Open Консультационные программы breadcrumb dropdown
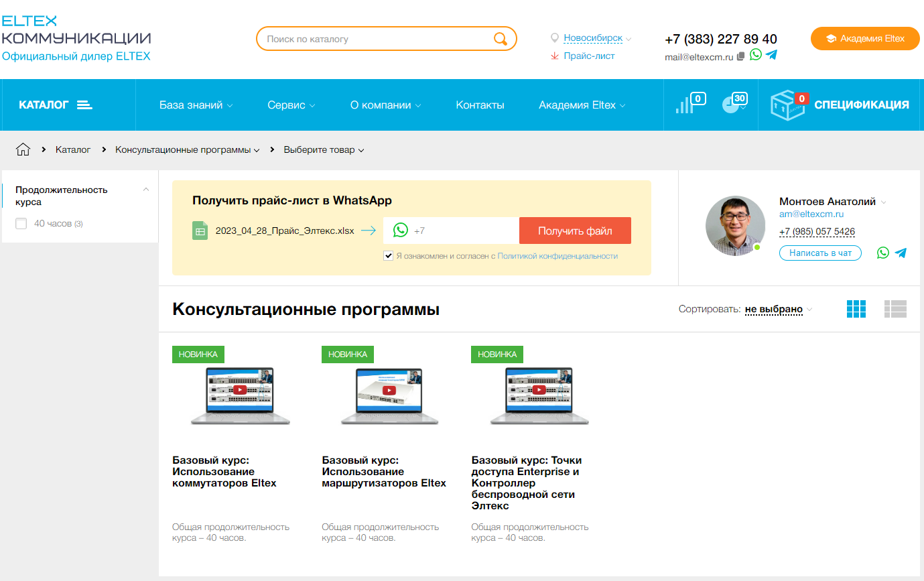924x581 pixels. (188, 150)
